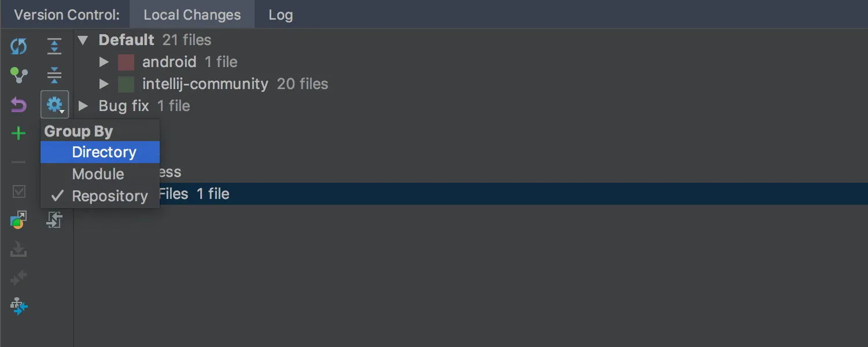Viewport: 868px width, 347px height.
Task: Expand the Bug fix changelist
Action: click(x=83, y=106)
